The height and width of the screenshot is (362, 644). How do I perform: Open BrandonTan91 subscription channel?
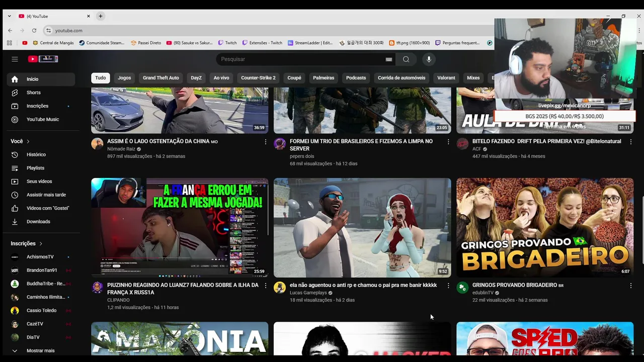point(41,270)
